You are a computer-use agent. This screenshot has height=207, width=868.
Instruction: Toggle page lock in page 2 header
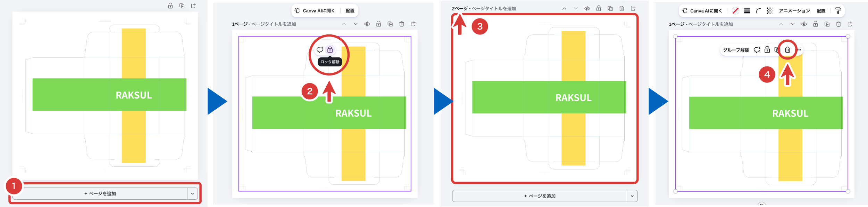[x=599, y=8]
